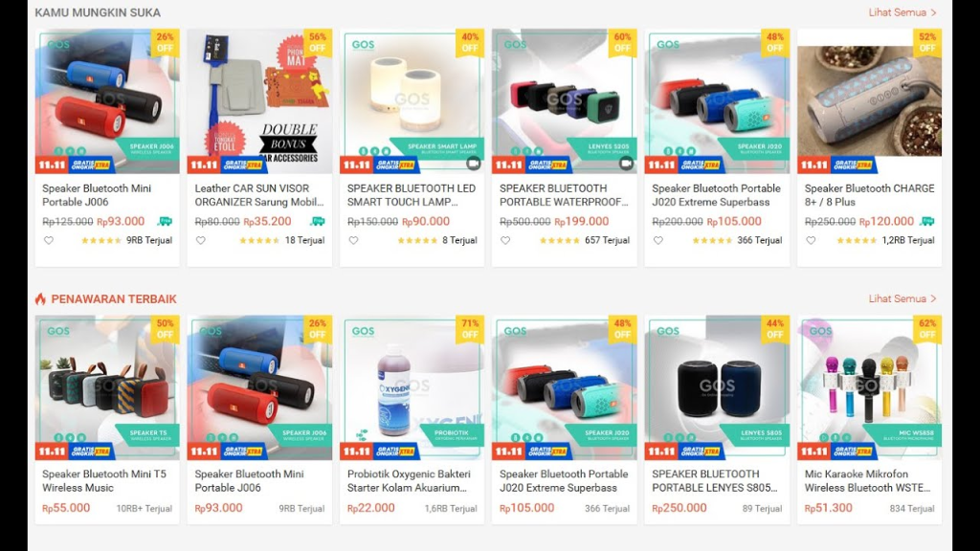The image size is (980, 551).
Task: Open the Lenyes S805 speaker product thumbnail
Action: (717, 387)
